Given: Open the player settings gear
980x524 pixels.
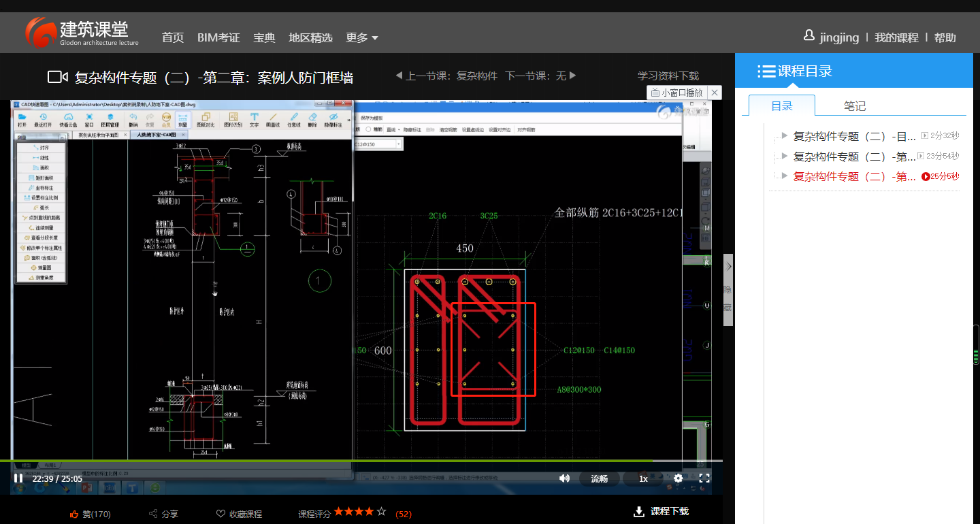Looking at the screenshot, I should (678, 478).
